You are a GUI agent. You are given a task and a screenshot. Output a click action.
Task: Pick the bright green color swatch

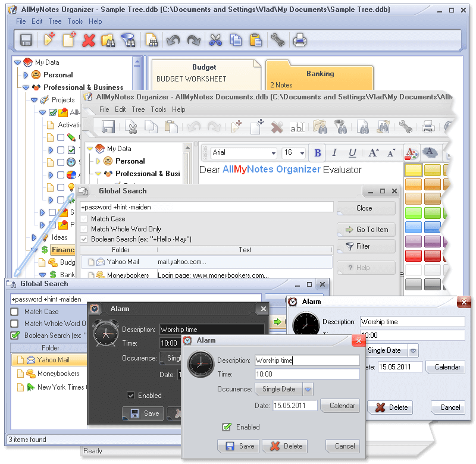tap(413, 213)
